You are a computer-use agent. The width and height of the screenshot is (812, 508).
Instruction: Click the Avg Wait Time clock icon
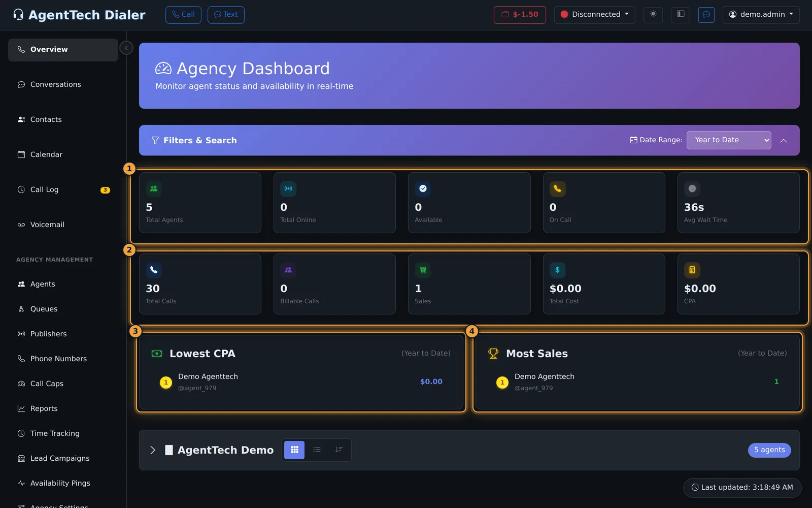click(x=692, y=188)
